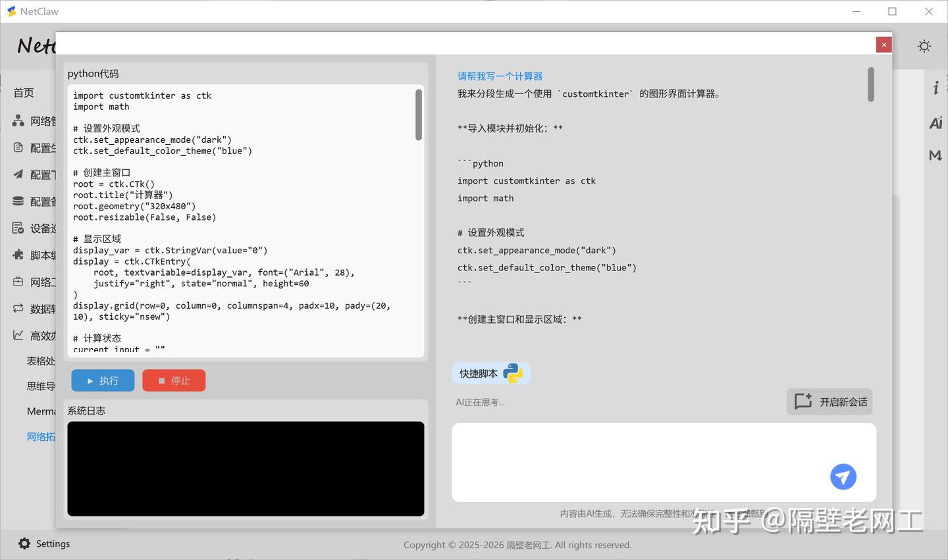Viewport: 948px width, 560px height.
Task: Click into the chat message input box
Action: [664, 462]
